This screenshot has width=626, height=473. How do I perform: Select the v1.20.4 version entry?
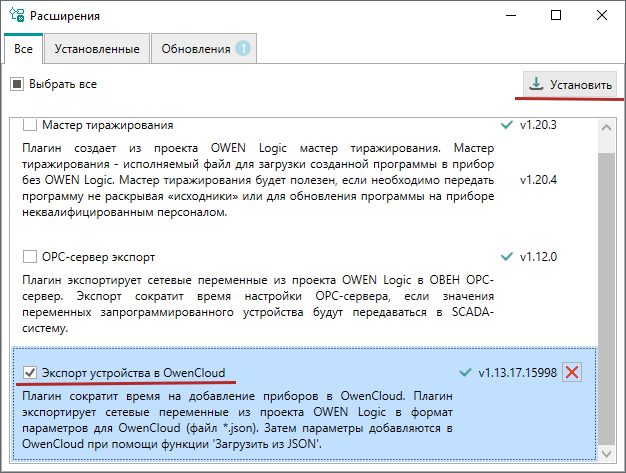point(537,180)
